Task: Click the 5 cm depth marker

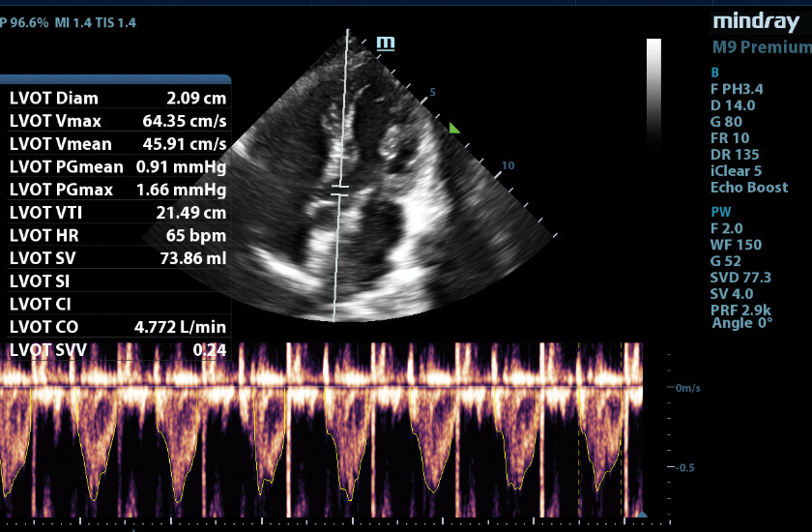Action: [x=433, y=93]
